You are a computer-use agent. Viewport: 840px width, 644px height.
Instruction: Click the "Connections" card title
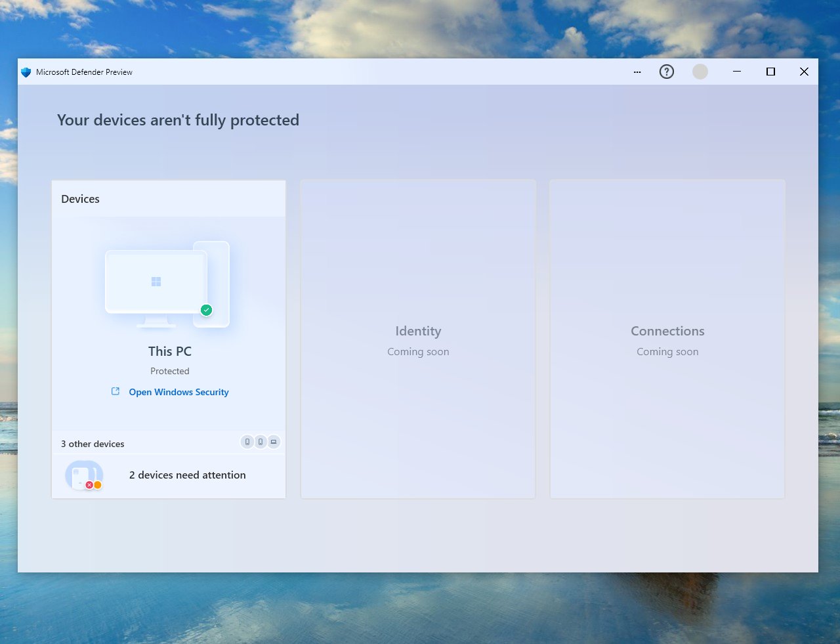coord(667,332)
